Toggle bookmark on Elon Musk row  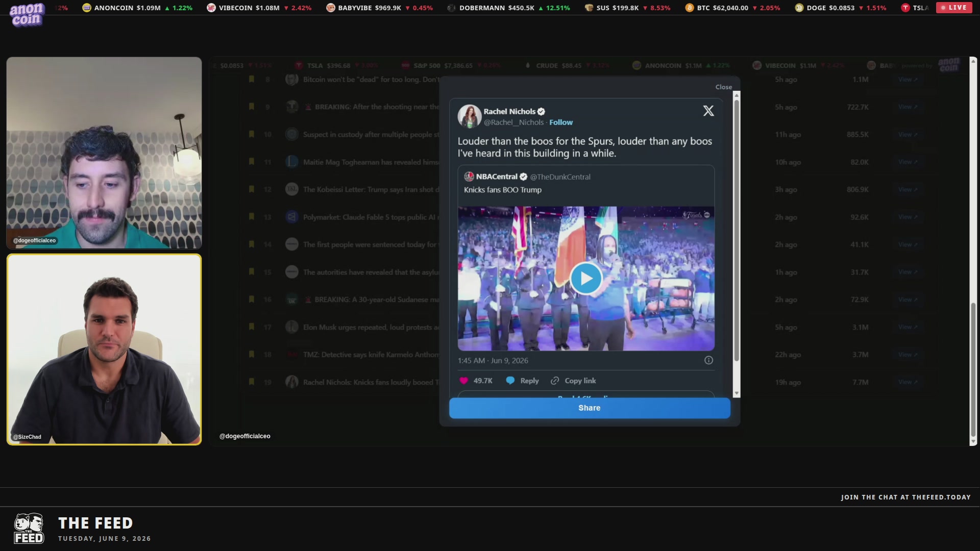coord(252,327)
